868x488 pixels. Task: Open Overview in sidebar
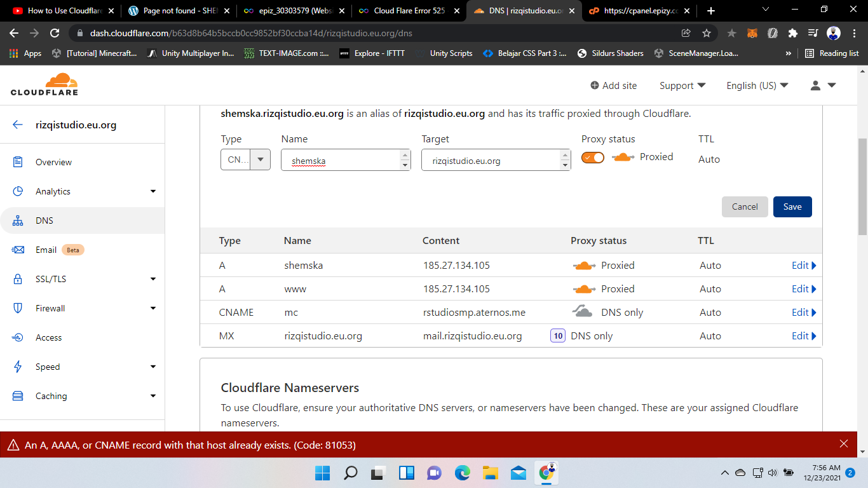[53, 162]
